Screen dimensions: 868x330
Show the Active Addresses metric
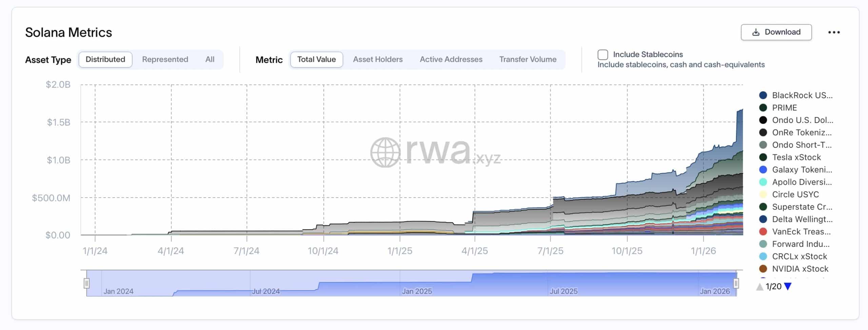coord(451,59)
